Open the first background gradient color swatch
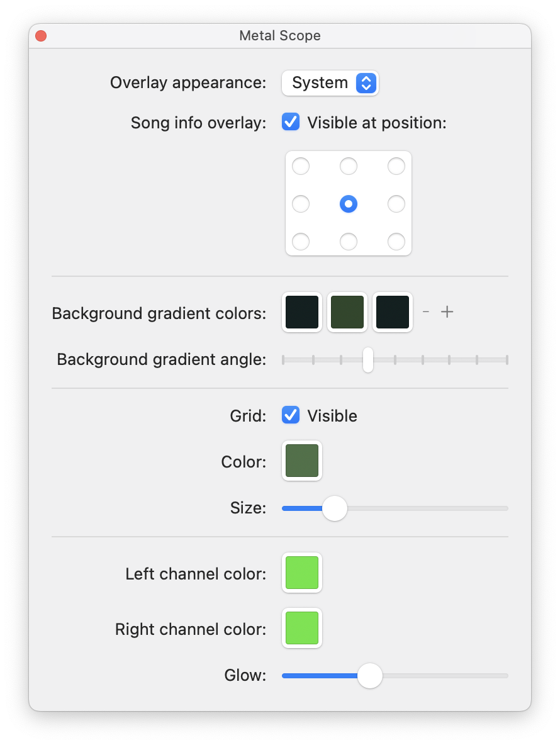The height and width of the screenshot is (745, 560). (301, 312)
